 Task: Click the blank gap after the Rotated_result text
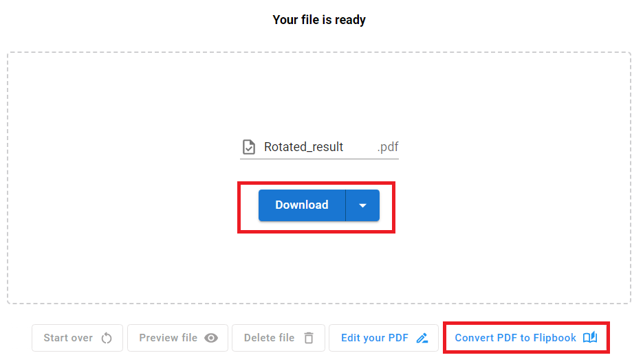[359, 147]
